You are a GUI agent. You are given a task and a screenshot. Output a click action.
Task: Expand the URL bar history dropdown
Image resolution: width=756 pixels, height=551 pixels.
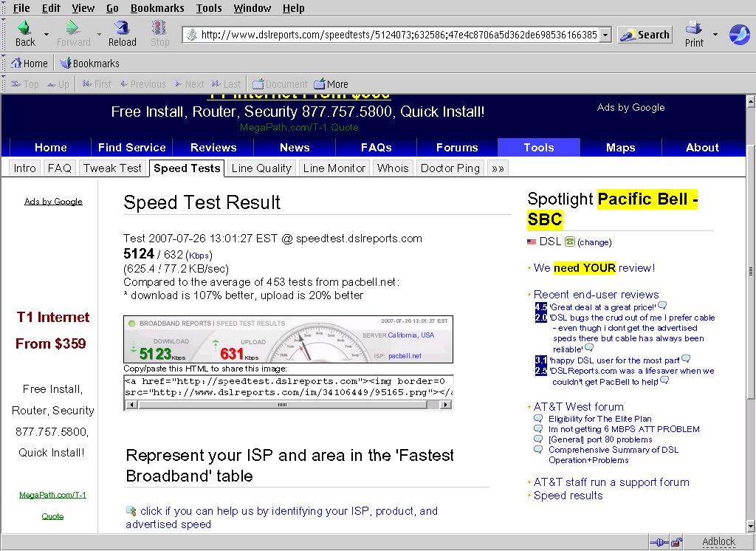605,35
